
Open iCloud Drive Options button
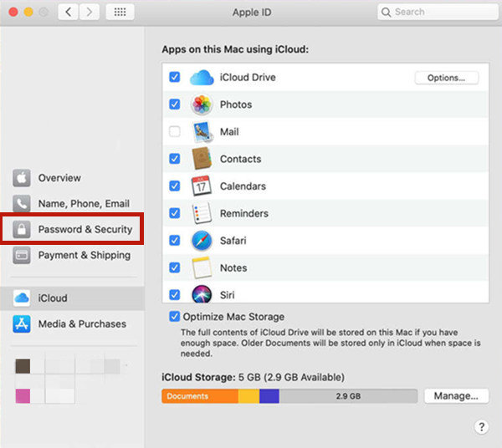point(446,78)
